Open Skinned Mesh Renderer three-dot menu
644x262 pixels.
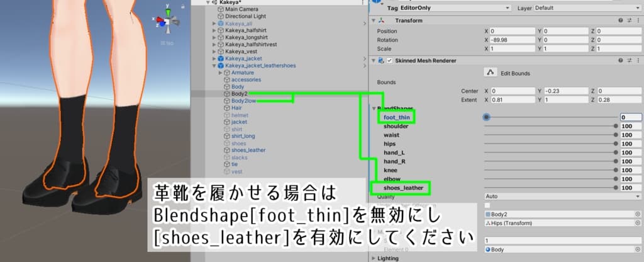(x=638, y=60)
